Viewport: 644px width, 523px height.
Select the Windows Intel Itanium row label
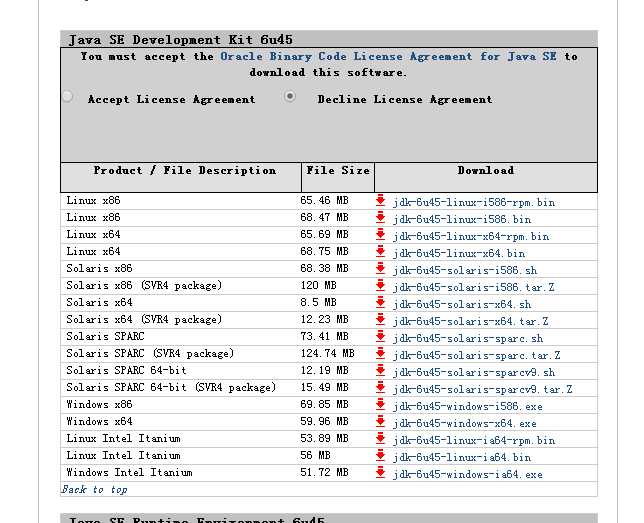129,472
